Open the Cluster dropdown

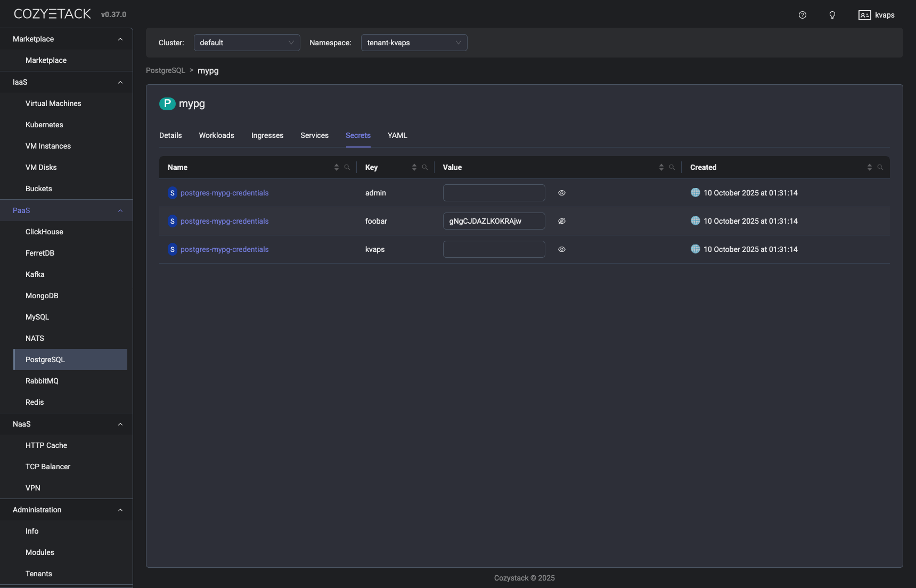click(247, 43)
